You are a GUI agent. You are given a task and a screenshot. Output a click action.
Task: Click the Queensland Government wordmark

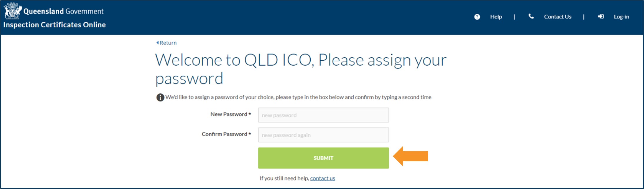pos(64,11)
